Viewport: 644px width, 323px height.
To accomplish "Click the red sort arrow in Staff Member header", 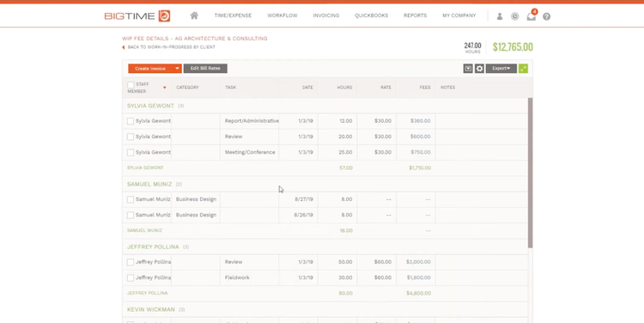I will pyautogui.click(x=165, y=88).
